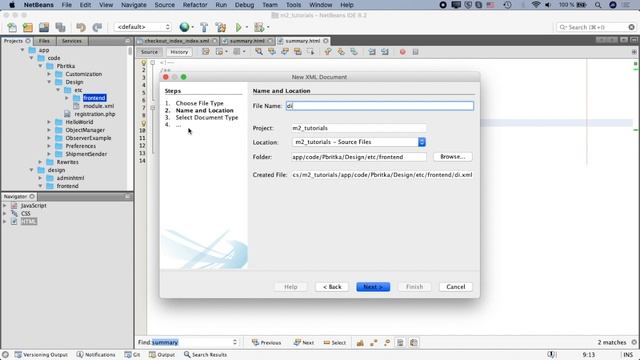Select module.xml in Projects tree
This screenshot has height=360, width=640.
pos(98,106)
